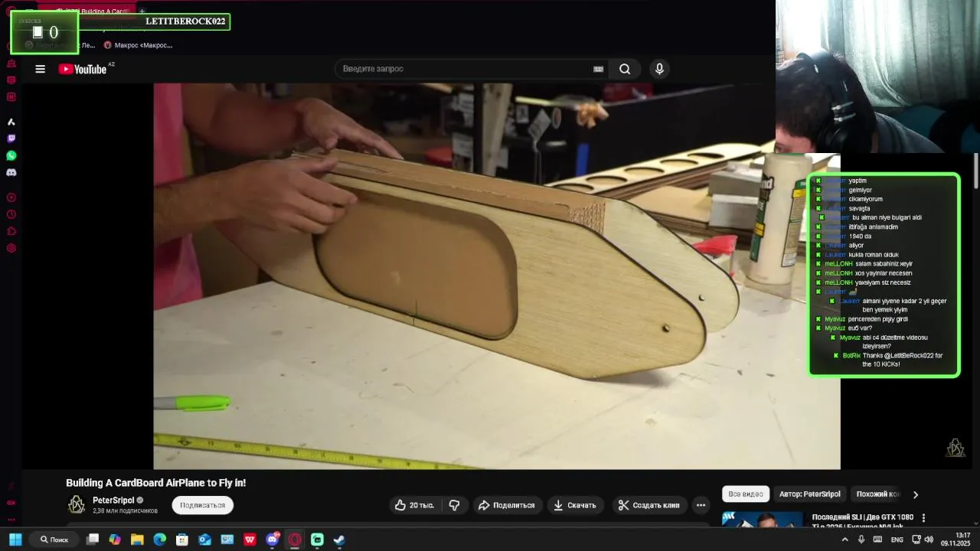Click the browser page vertical scrollbar
Viewport: 980px width, 551px height.
(x=976, y=171)
